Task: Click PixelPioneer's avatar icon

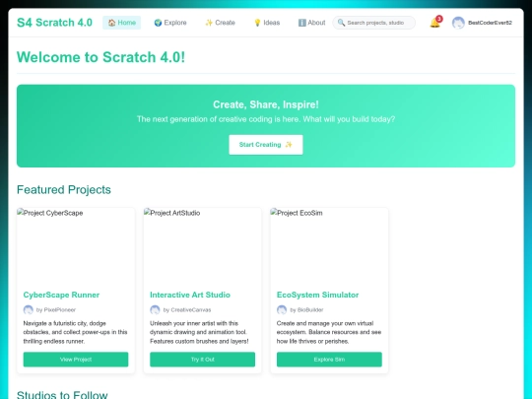Action: click(x=29, y=309)
